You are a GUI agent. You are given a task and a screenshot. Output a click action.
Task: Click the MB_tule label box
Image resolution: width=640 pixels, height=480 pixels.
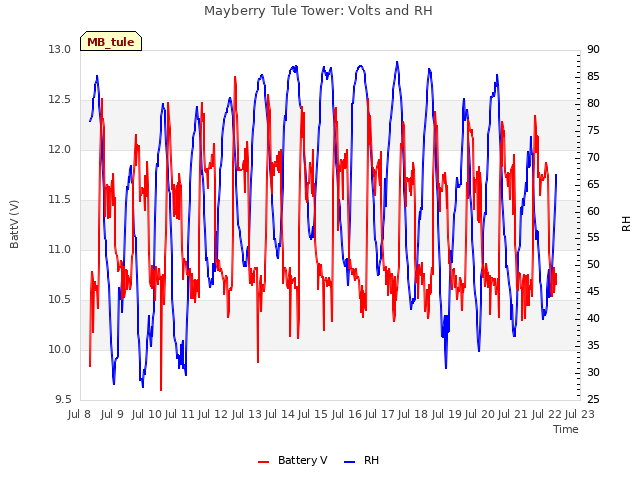tap(111, 41)
